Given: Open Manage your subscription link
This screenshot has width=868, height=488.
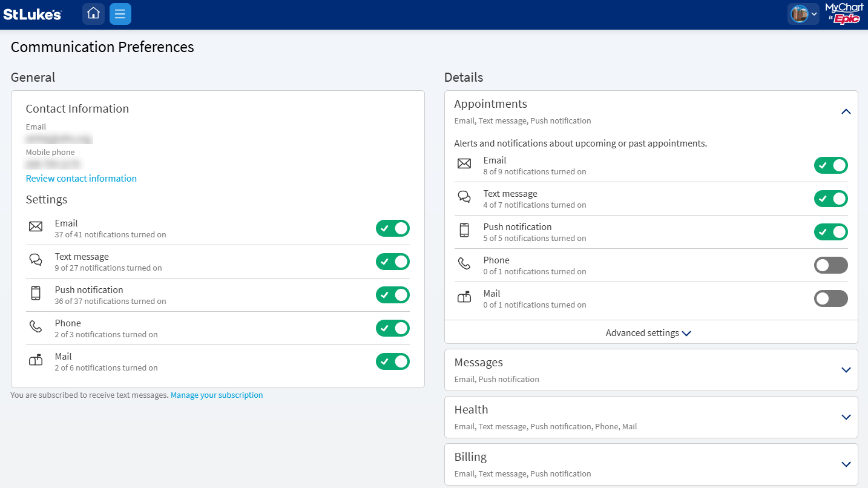Looking at the screenshot, I should click(217, 395).
